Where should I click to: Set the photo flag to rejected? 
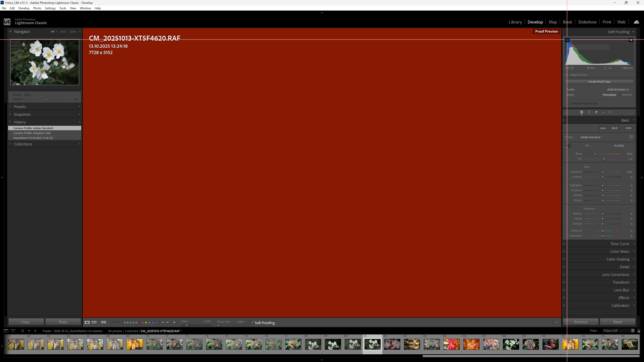(x=118, y=323)
